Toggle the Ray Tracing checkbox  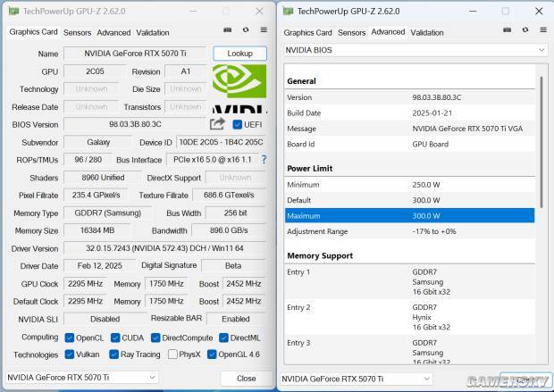pos(113,354)
